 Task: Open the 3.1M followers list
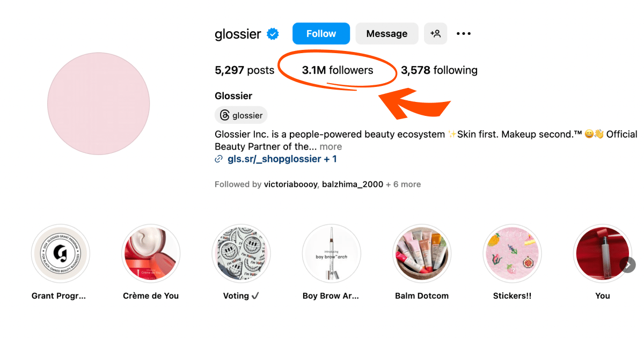(x=338, y=70)
